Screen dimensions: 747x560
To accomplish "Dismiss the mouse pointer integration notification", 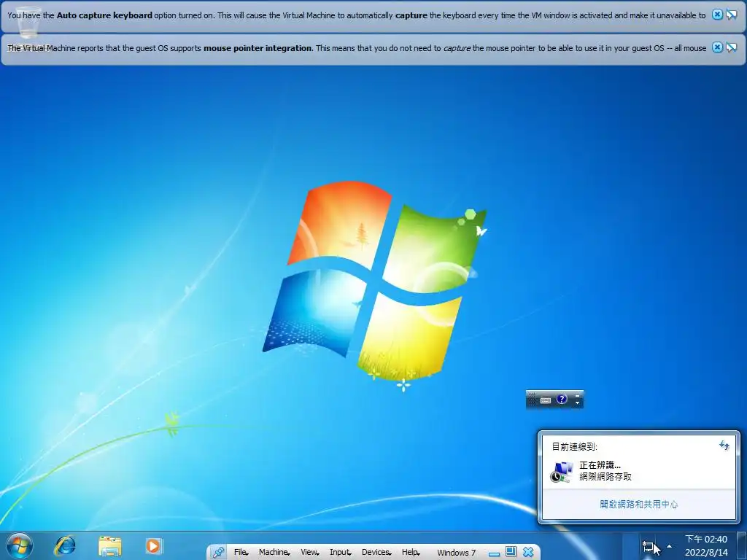I will (x=717, y=47).
